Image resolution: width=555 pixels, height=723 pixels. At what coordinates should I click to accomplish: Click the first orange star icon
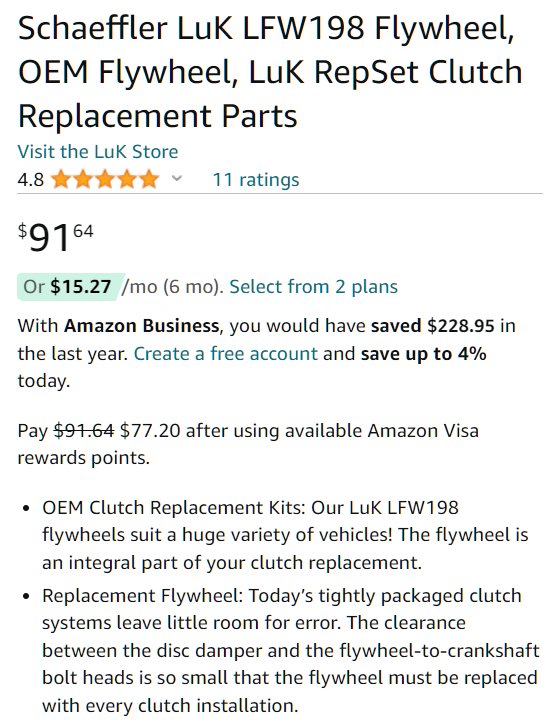[x=61, y=179]
